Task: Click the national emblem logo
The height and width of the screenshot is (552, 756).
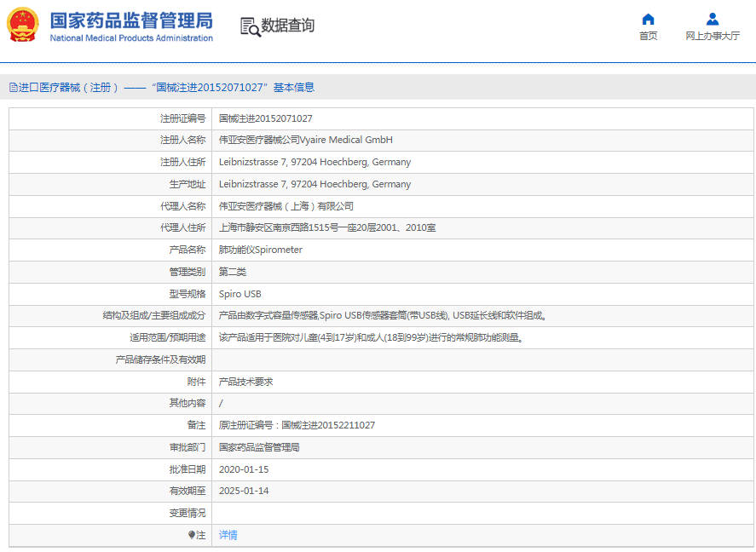Action: tap(23, 25)
